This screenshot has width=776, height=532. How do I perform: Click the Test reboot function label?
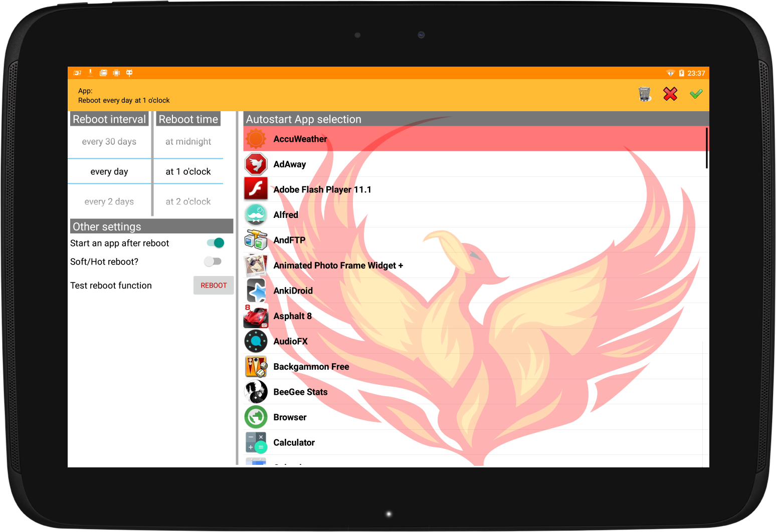111,286
